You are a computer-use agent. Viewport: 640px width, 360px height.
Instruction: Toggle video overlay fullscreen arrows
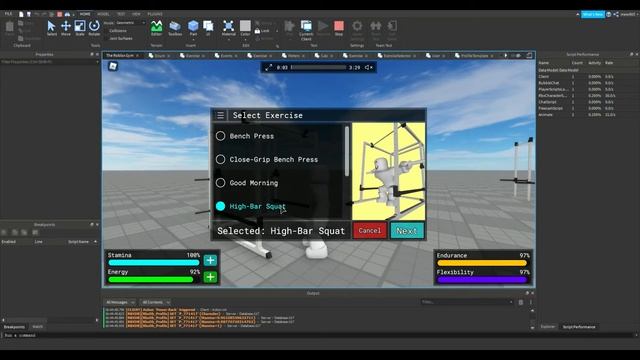269,67
